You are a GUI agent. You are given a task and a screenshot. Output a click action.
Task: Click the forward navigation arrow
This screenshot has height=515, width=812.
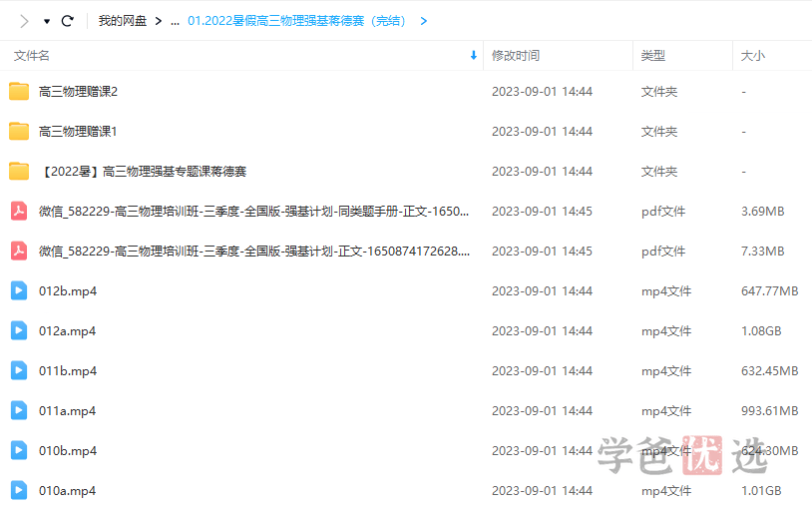tap(24, 21)
